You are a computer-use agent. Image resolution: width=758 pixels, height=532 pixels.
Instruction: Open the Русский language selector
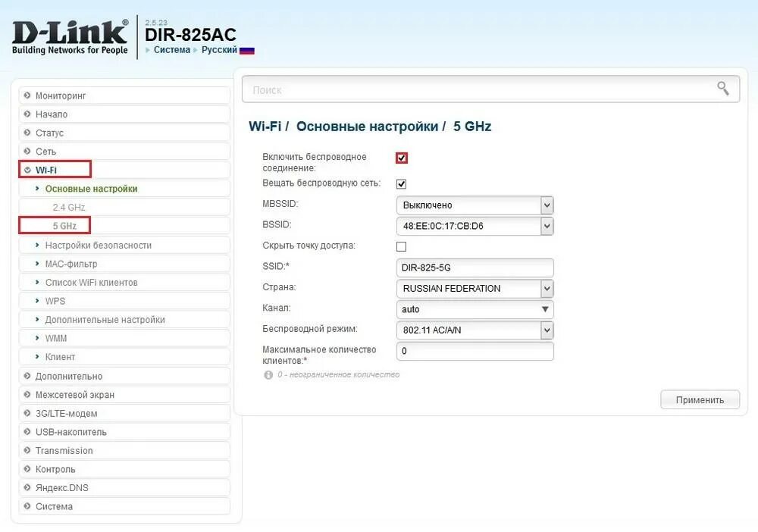click(x=220, y=50)
